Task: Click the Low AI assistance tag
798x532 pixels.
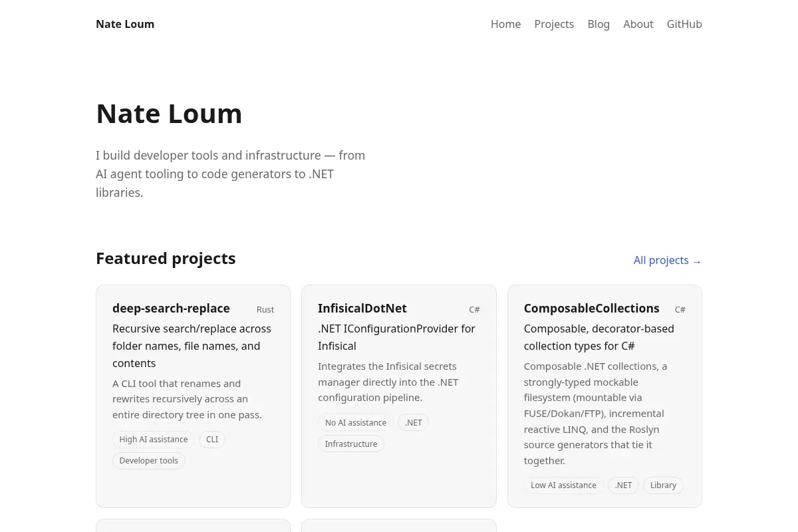Action: pos(564,485)
